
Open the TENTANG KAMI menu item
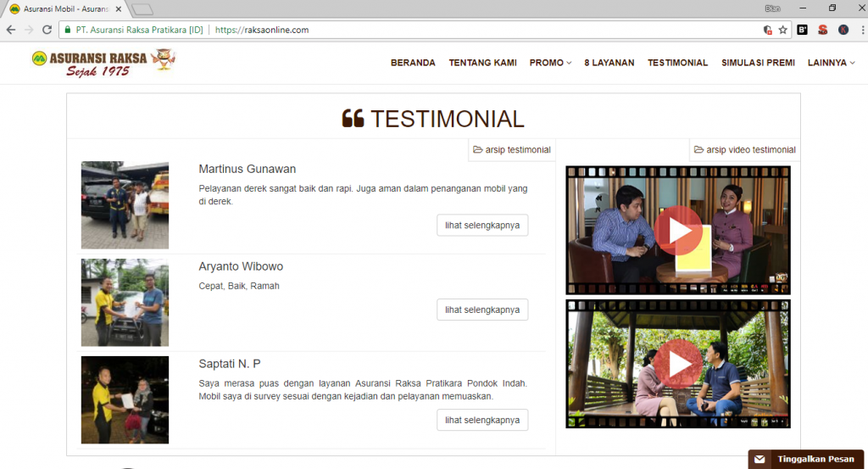482,63
